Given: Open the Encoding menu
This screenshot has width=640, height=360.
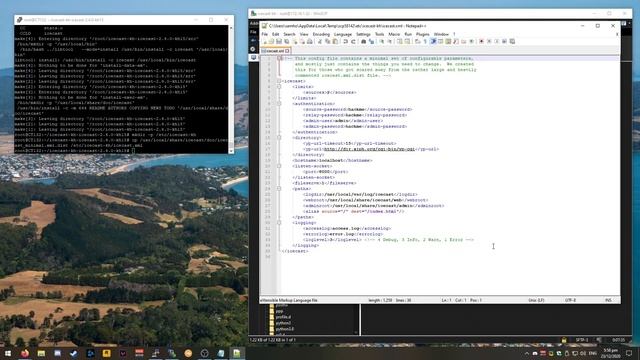Looking at the screenshot, I should [321, 34].
